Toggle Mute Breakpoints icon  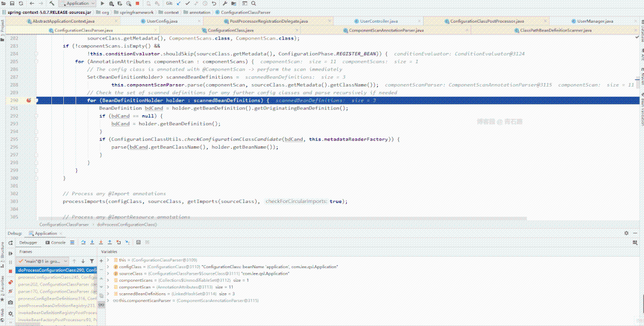tap(10, 291)
